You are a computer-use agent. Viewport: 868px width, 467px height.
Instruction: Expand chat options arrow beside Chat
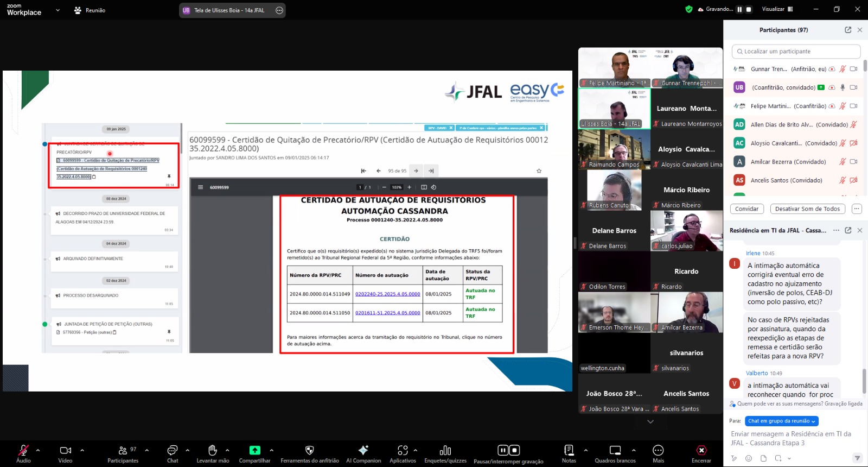coord(188,450)
